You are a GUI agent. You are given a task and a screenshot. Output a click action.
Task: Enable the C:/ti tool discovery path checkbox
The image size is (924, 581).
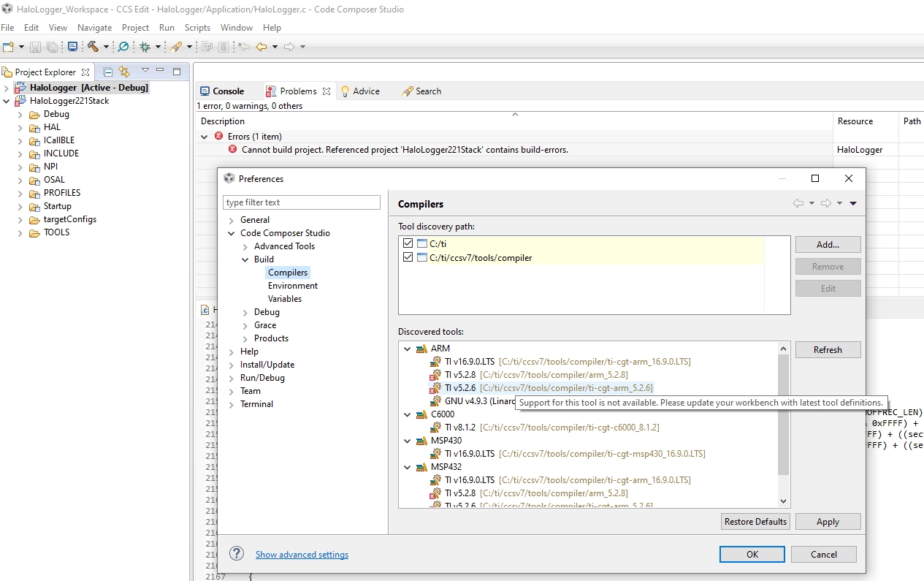point(408,243)
